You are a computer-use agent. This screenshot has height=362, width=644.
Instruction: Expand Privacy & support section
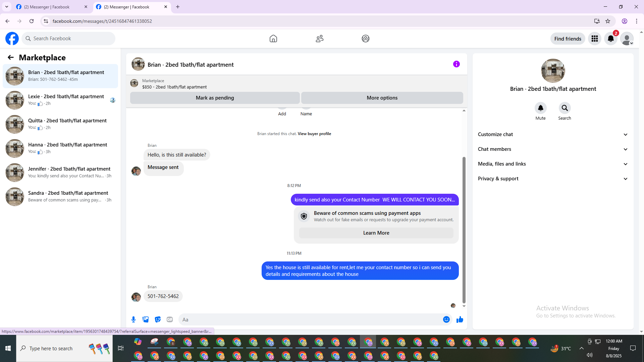click(553, 179)
